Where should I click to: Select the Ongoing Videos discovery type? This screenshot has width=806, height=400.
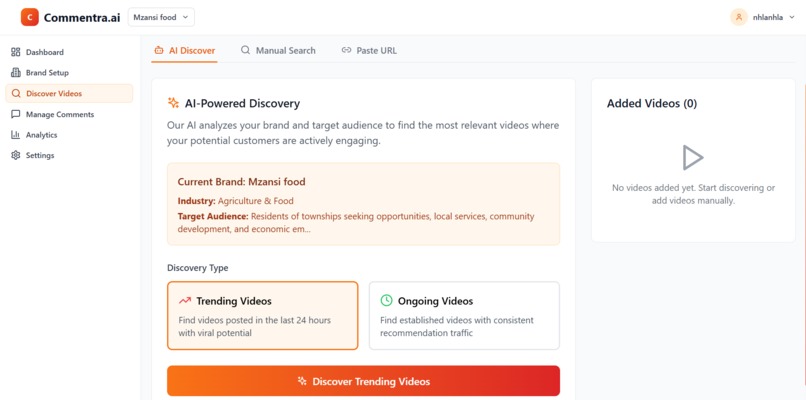464,315
